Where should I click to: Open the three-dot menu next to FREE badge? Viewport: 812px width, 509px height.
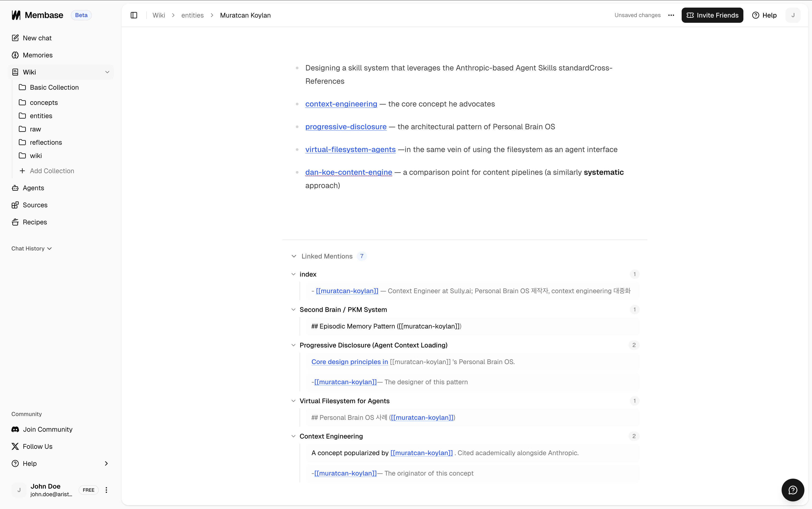pos(106,490)
